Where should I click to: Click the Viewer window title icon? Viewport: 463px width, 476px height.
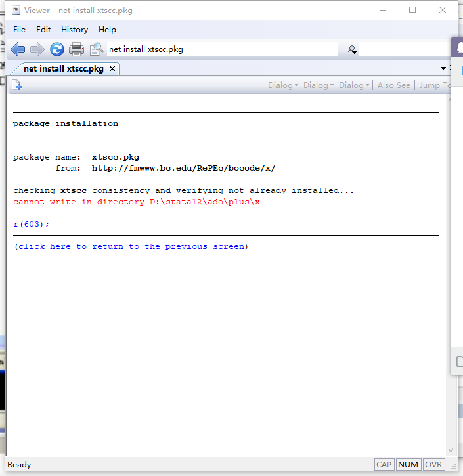tap(16, 11)
